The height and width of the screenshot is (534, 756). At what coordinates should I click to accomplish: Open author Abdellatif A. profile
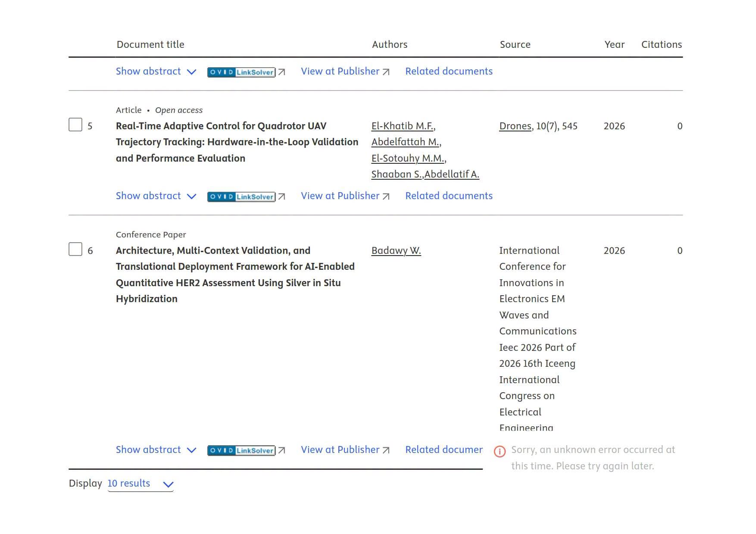tap(452, 175)
